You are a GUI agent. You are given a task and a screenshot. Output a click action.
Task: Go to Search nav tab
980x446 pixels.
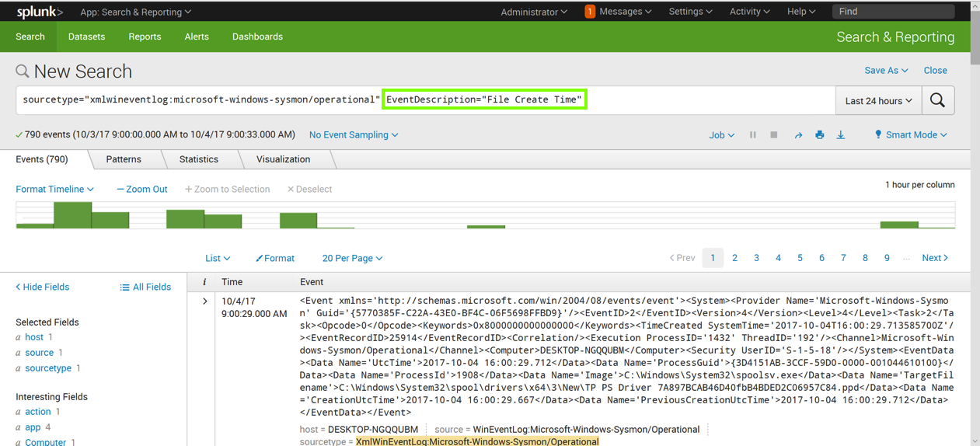30,37
